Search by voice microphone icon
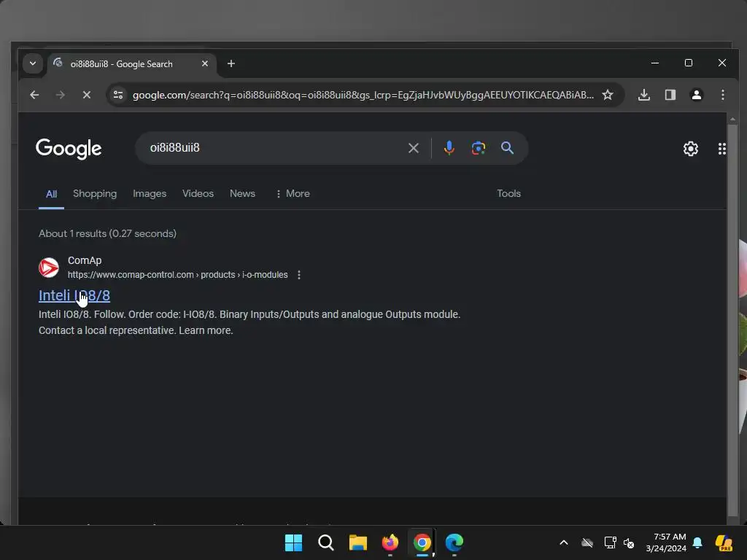The height and width of the screenshot is (560, 747). click(x=449, y=148)
